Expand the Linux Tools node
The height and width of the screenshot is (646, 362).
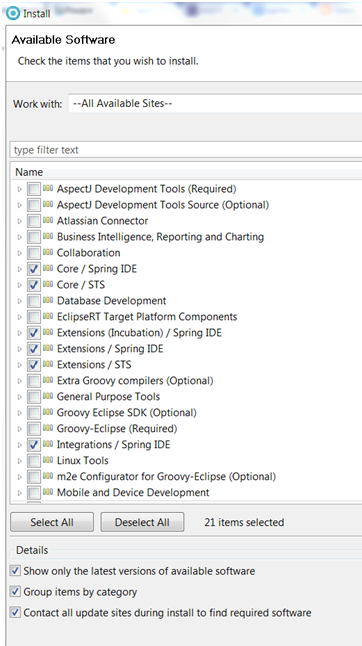[19, 461]
